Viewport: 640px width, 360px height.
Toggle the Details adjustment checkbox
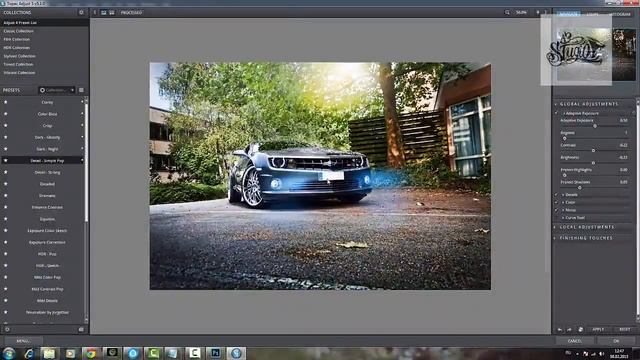[x=557, y=195]
